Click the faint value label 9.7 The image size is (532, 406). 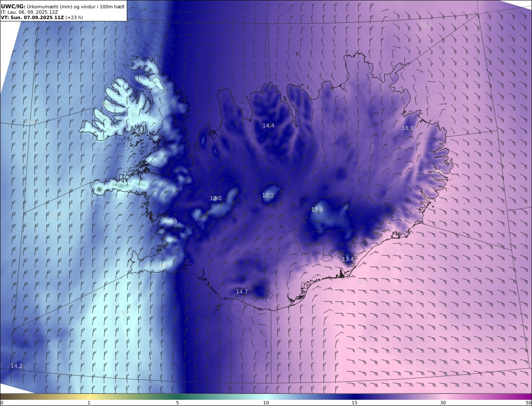click(x=125, y=313)
